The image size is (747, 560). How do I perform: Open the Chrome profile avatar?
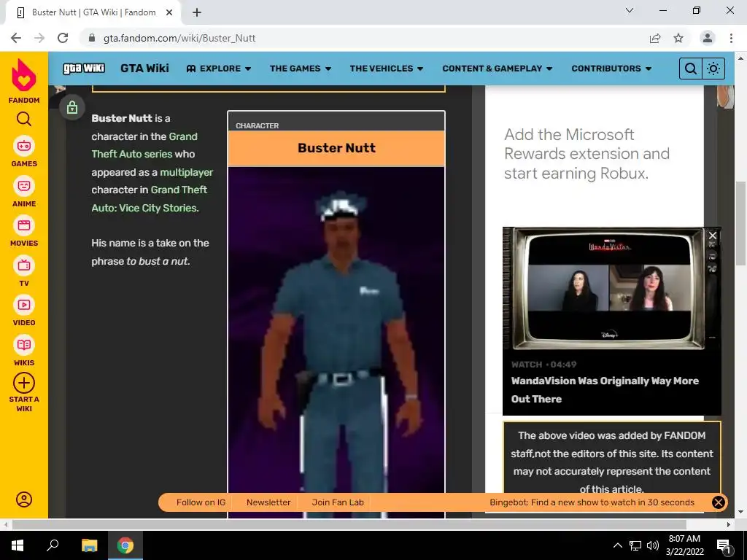[708, 38]
